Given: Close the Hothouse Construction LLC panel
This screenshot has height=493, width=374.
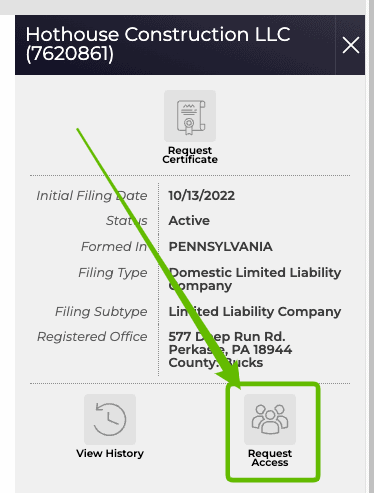Looking at the screenshot, I should pos(351,45).
